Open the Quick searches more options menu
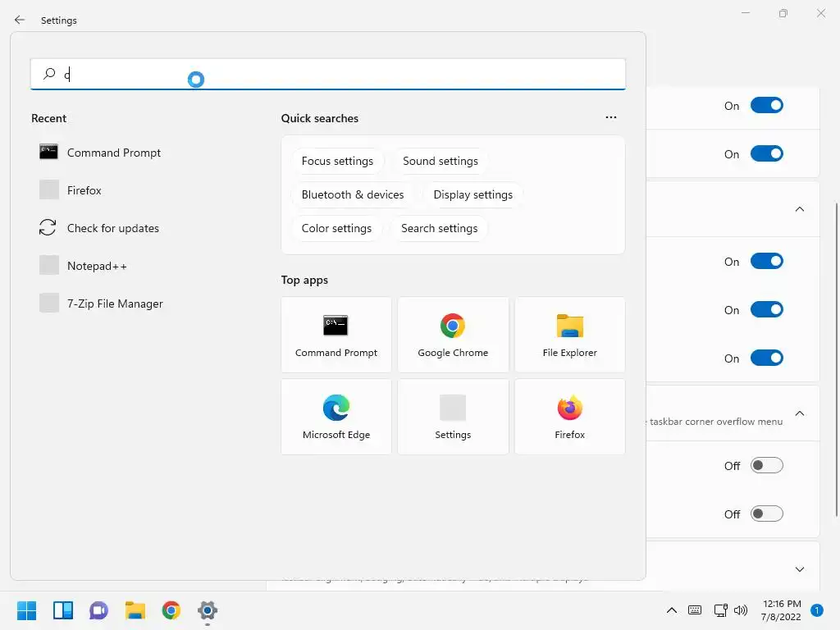 pos(610,117)
